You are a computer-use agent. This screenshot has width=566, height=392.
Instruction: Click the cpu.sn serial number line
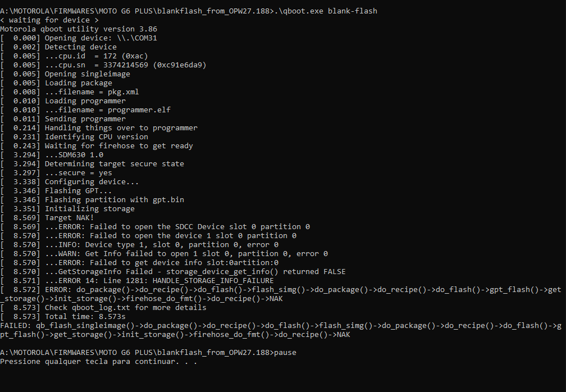pyautogui.click(x=103, y=65)
